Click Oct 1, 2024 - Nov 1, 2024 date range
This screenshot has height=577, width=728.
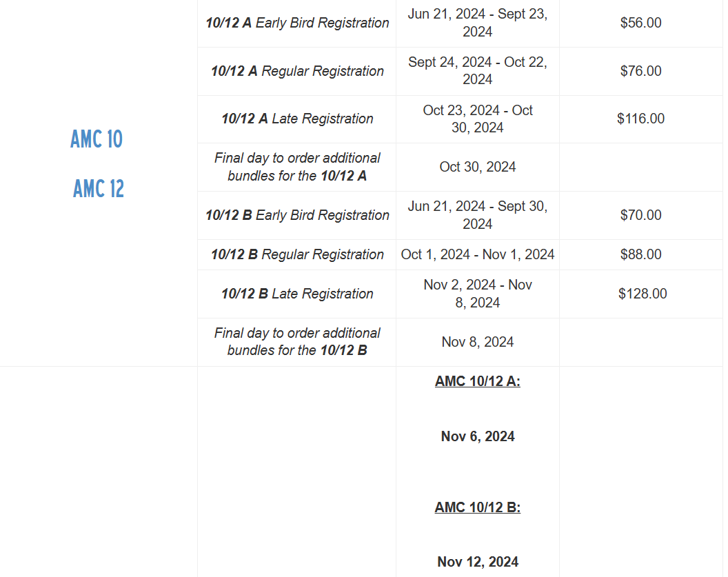pos(477,254)
